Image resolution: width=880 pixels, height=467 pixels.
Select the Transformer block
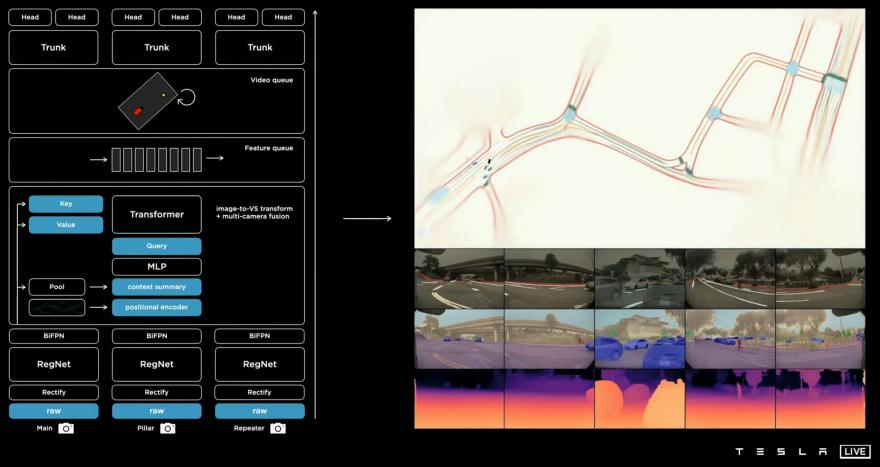click(x=157, y=214)
